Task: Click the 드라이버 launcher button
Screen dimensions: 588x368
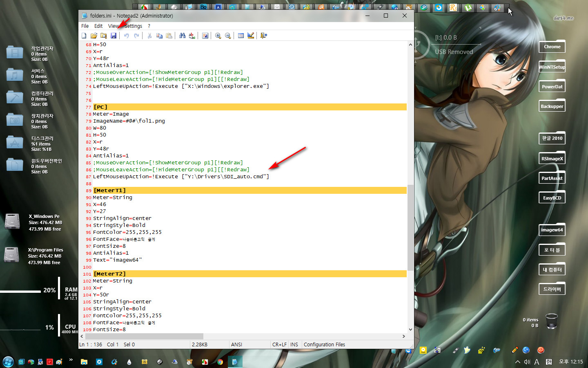Action: click(552, 289)
